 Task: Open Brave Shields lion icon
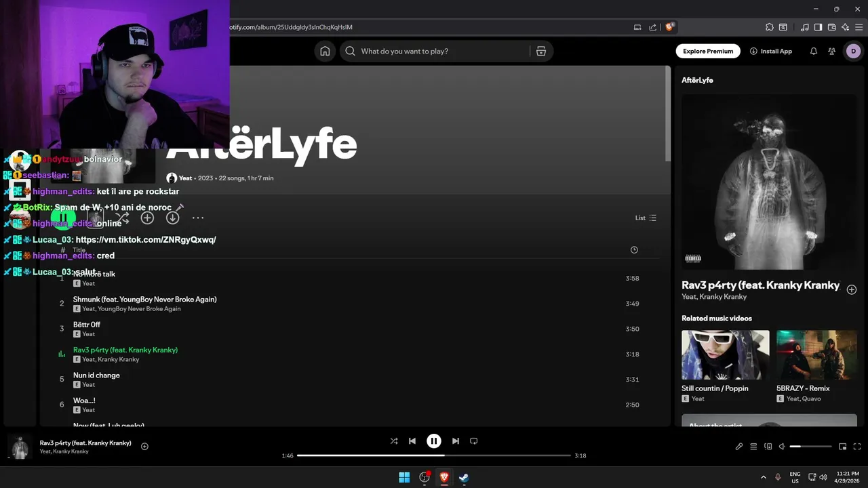click(670, 27)
